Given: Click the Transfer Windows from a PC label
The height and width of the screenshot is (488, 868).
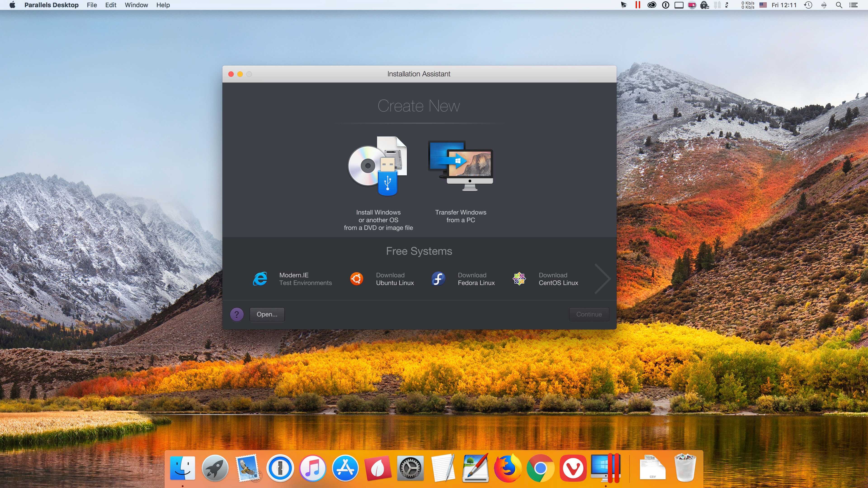Looking at the screenshot, I should (461, 216).
